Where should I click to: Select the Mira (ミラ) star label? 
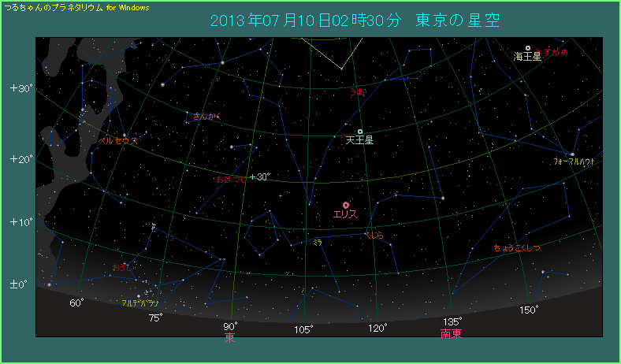coord(317,242)
